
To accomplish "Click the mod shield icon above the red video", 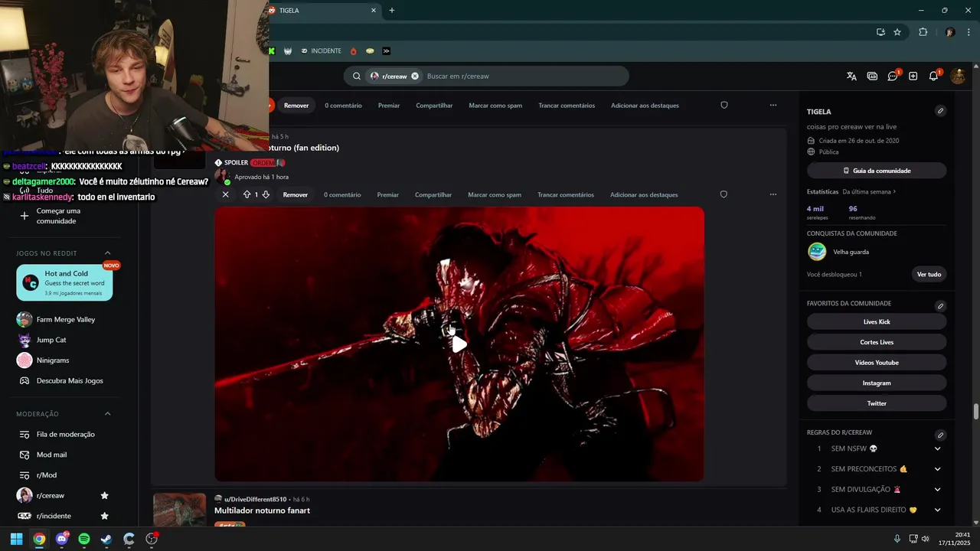I will [724, 194].
